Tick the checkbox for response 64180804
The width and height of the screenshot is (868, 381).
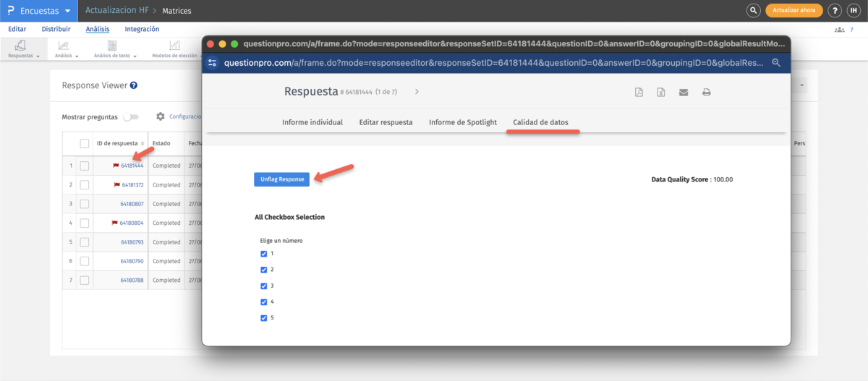pyautogui.click(x=85, y=223)
